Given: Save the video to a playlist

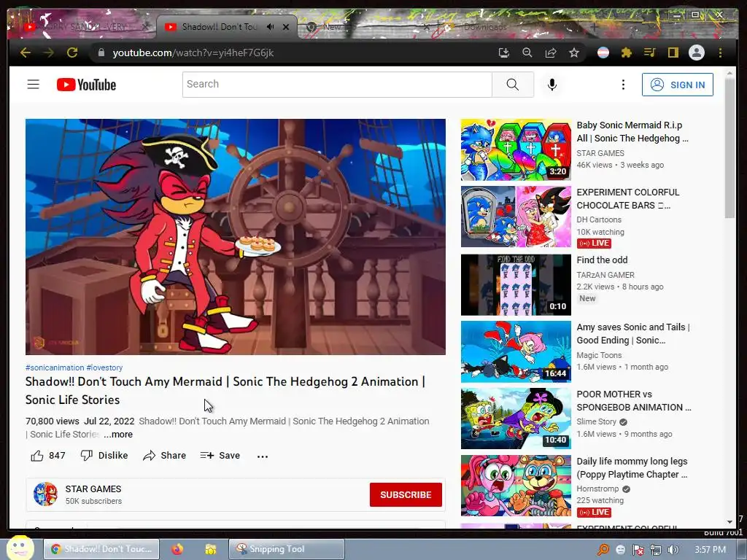Looking at the screenshot, I should point(220,456).
